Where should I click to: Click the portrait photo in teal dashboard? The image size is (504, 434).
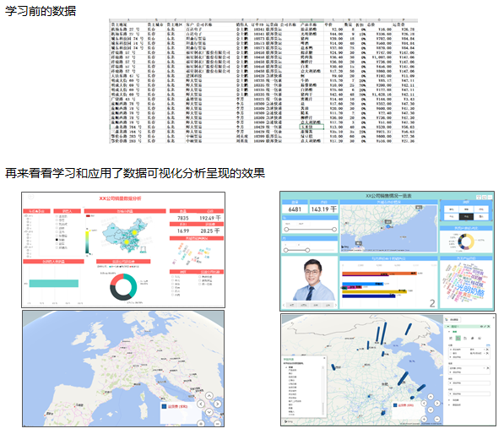(314, 279)
